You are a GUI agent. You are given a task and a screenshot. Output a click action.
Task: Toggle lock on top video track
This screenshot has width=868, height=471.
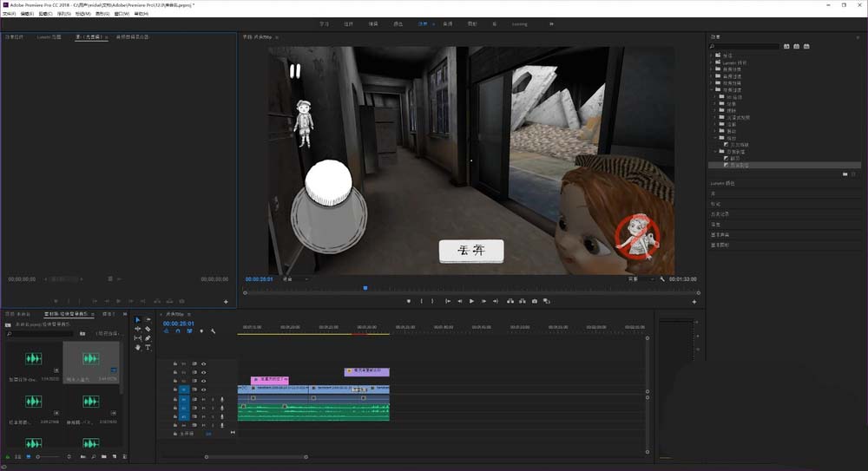click(x=174, y=363)
